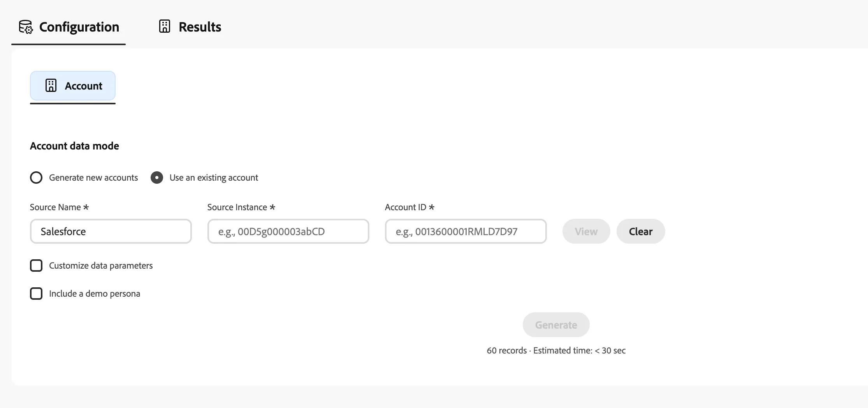Open the Results tab

190,27
